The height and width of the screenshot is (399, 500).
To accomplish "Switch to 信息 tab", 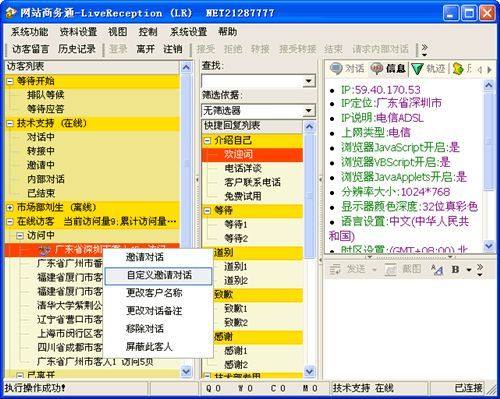I will [388, 69].
